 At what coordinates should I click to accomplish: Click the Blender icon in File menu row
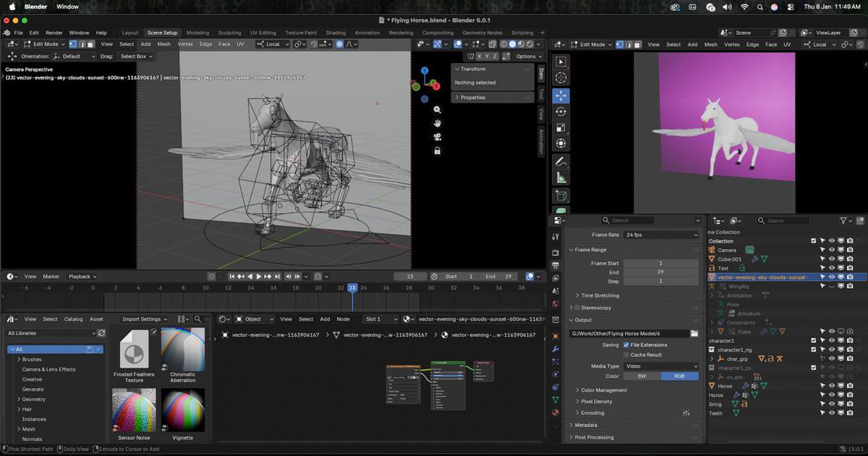[x=6, y=33]
